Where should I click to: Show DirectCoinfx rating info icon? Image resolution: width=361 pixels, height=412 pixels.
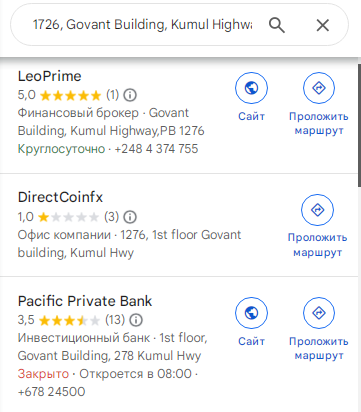tap(130, 217)
